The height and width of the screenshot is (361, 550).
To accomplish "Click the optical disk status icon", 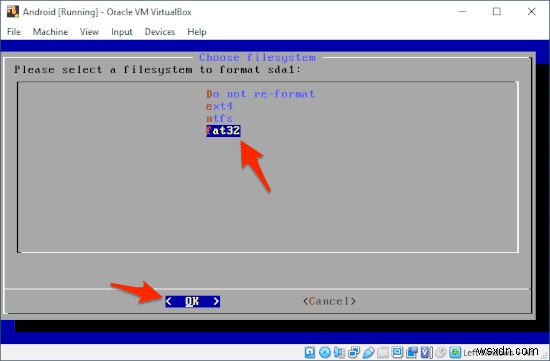I will [x=325, y=352].
